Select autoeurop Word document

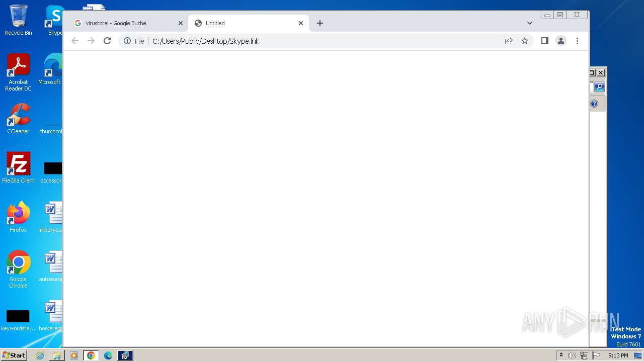[x=50, y=266]
